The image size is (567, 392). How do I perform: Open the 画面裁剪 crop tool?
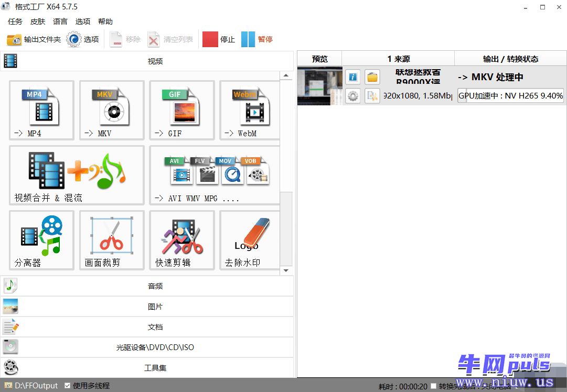[112, 240]
